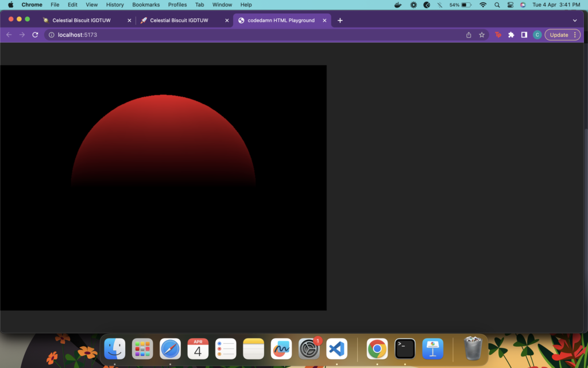Image resolution: width=588 pixels, height=368 pixels.
Task: Open a new browser tab
Action: tap(340, 21)
